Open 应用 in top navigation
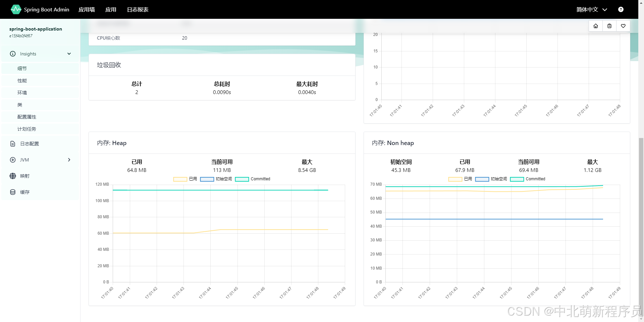Image resolution: width=644 pixels, height=322 pixels. 111,9
